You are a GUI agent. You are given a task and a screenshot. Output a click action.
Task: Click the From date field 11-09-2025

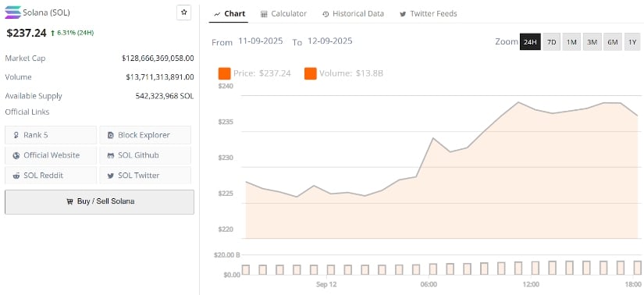coord(261,41)
